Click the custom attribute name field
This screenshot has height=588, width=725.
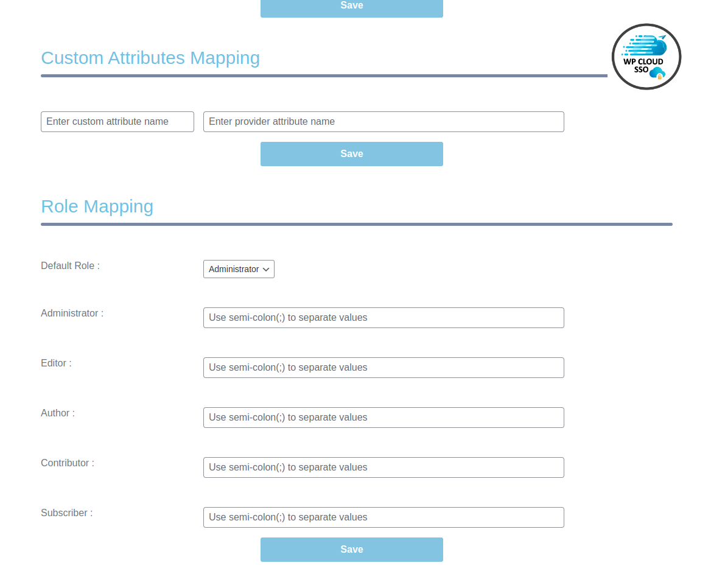[x=117, y=122]
